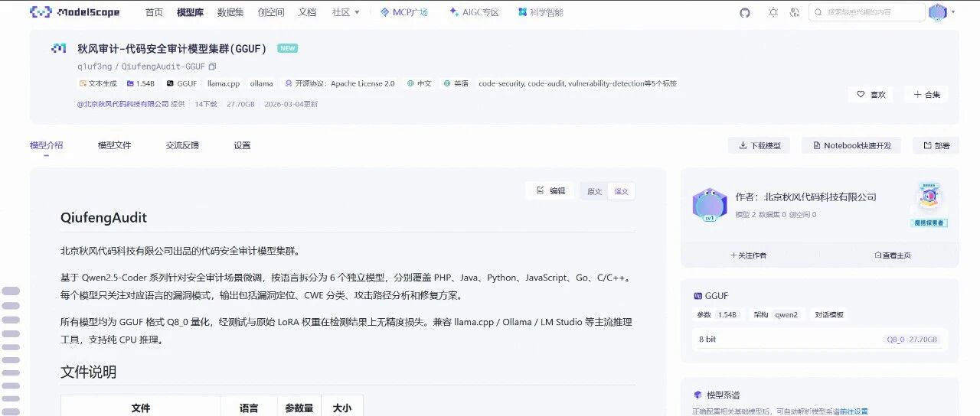Viewport: 980px width, 416px height.
Task: Open the user avatar in top bar
Action: [x=937, y=12]
